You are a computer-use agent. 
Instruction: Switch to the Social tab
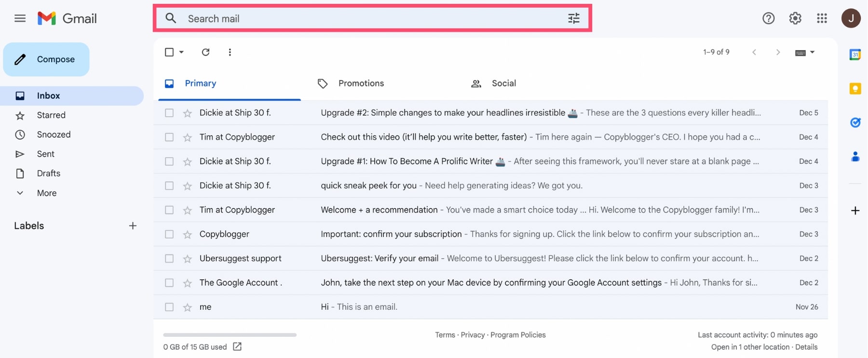[503, 83]
